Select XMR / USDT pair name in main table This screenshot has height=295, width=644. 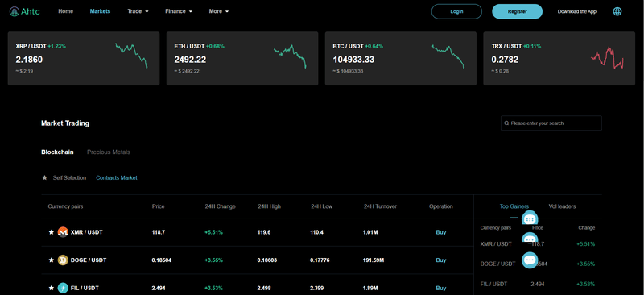(x=87, y=232)
